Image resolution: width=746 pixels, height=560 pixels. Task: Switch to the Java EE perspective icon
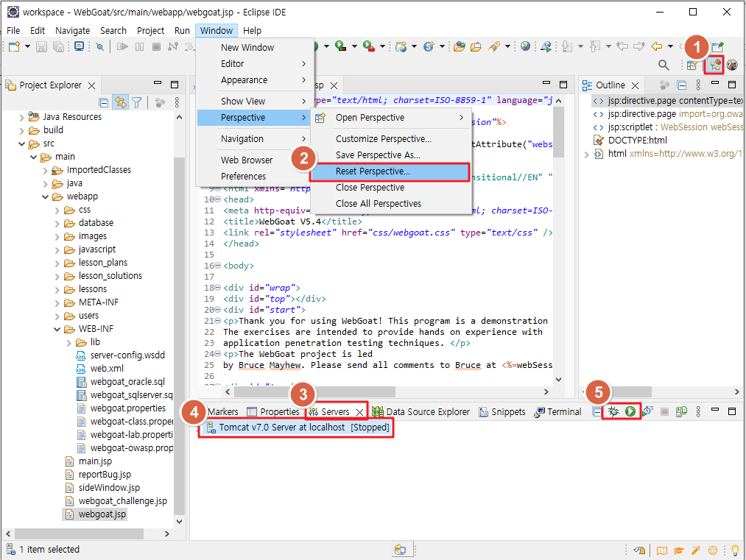pos(714,65)
